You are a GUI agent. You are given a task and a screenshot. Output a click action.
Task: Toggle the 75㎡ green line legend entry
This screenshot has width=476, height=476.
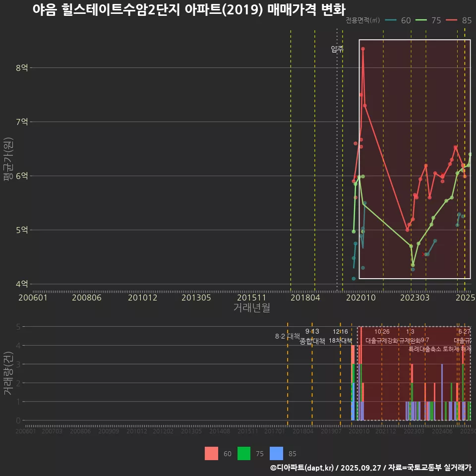pos(428,20)
